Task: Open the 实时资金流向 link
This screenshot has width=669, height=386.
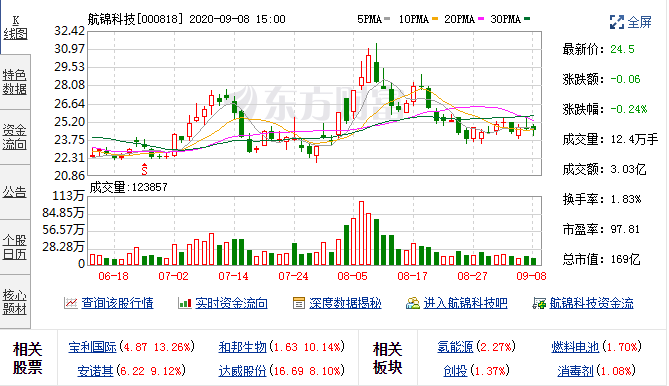Action: coord(231,303)
